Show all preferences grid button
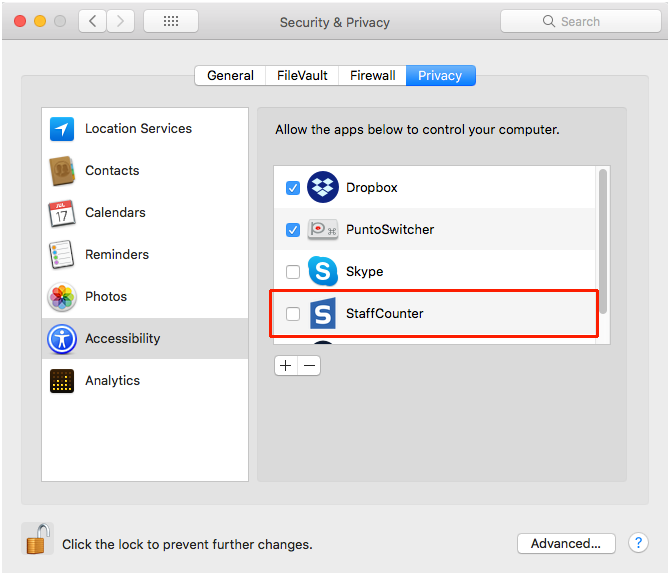 pos(171,21)
